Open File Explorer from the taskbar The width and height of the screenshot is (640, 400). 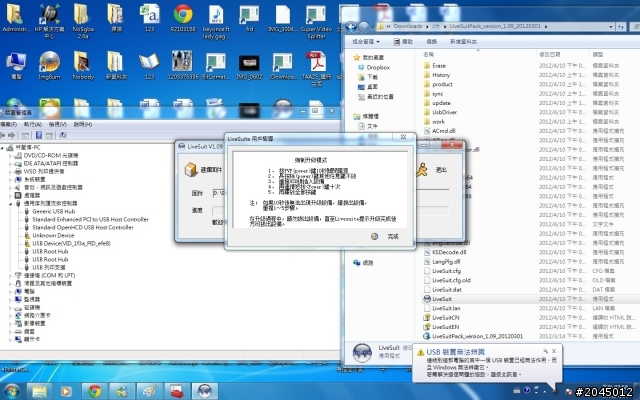click(x=39, y=391)
